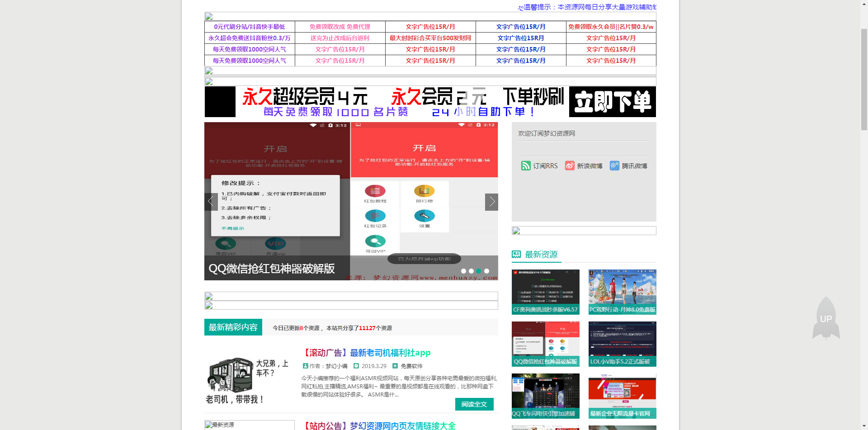Image resolution: width=868 pixels, height=430 pixels.
Task: Open the 最新精彩内容 tab
Action: click(x=233, y=327)
